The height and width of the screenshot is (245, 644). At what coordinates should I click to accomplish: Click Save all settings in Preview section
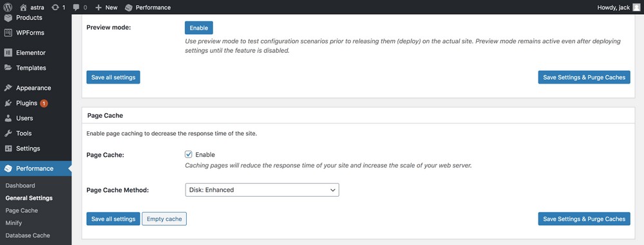coord(113,77)
